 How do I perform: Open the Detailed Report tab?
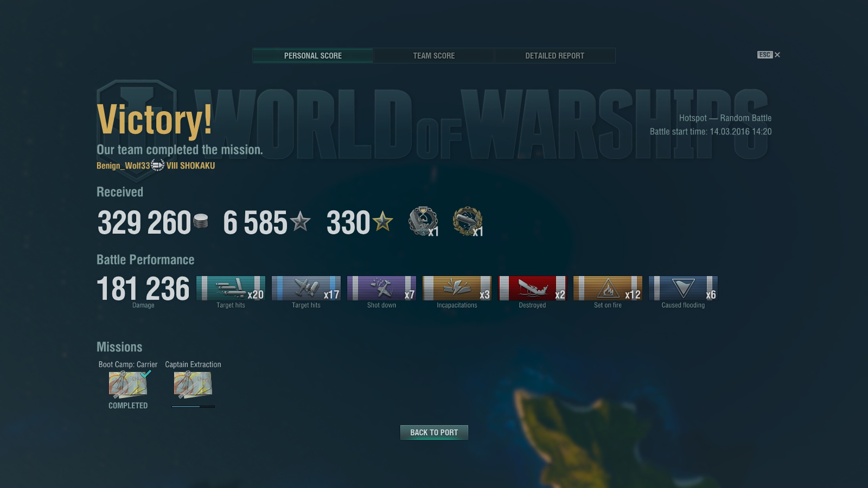point(554,56)
